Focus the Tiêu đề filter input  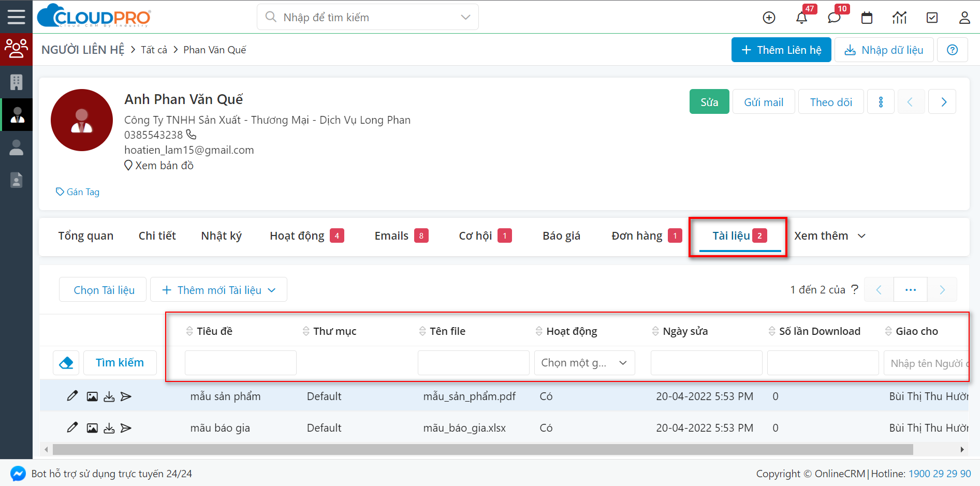coord(240,363)
